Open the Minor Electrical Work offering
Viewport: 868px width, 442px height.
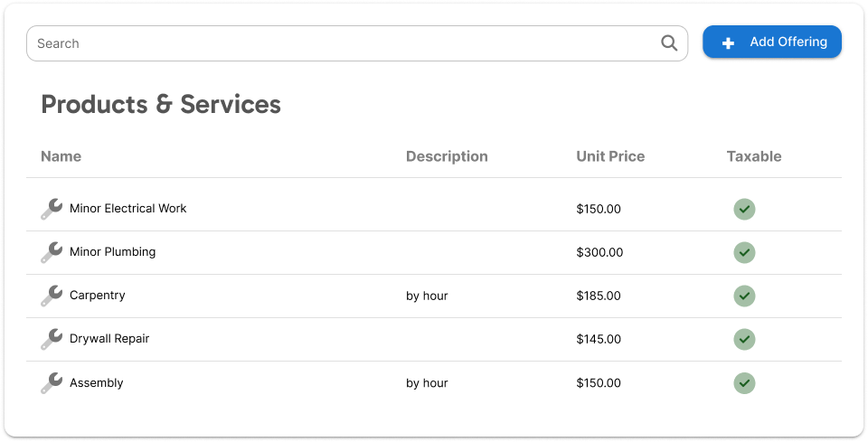127,209
